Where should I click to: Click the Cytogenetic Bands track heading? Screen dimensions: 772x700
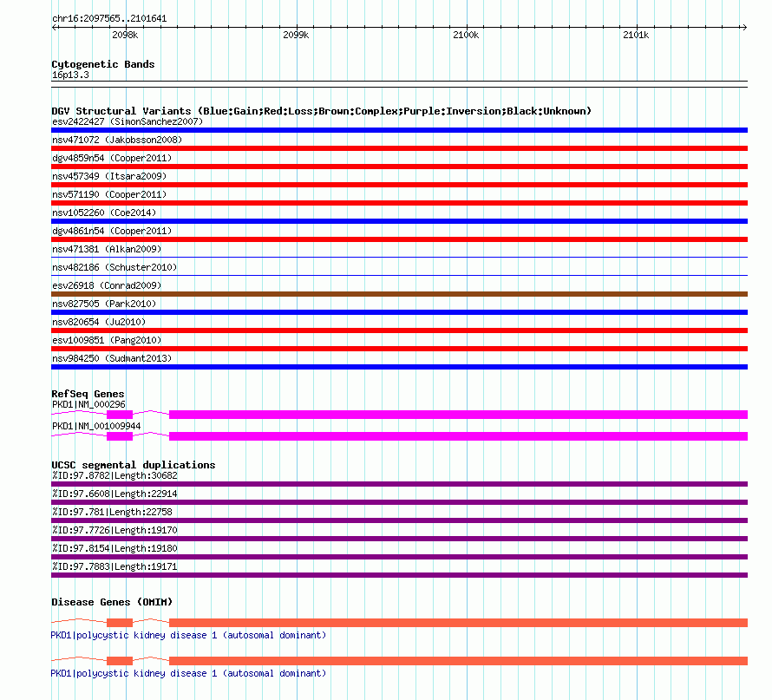tap(103, 64)
